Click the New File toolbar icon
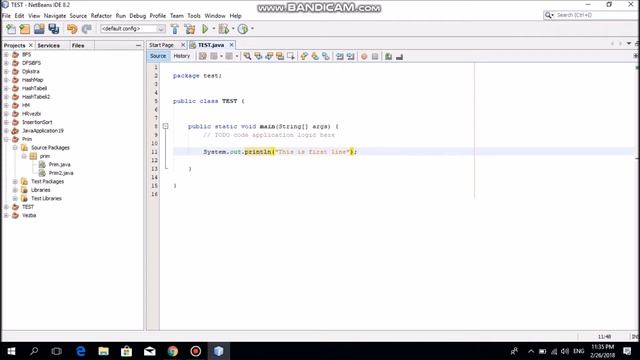640x360 pixels. coord(11,29)
